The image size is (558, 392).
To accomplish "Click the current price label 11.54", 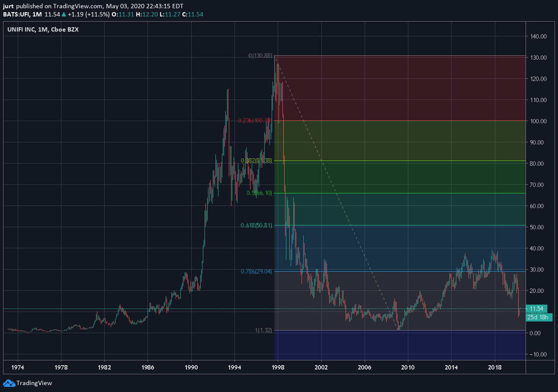I will [x=536, y=308].
